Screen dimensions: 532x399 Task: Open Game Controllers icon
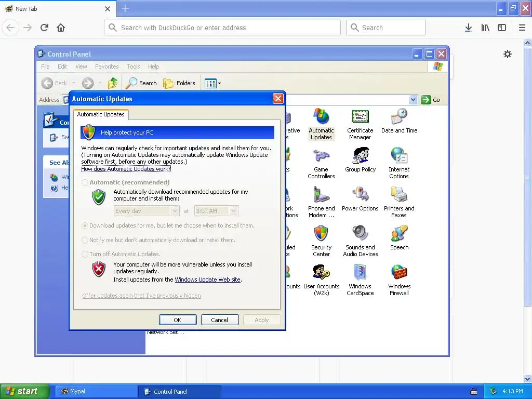(x=321, y=163)
